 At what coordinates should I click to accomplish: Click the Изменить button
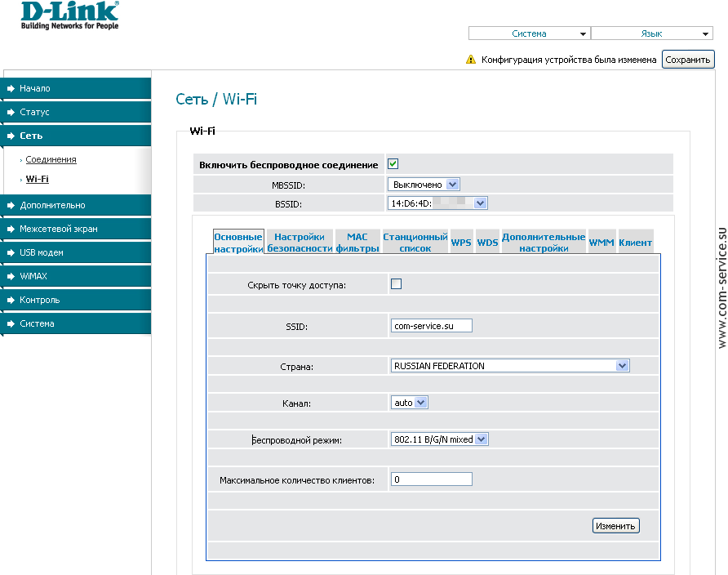click(615, 526)
